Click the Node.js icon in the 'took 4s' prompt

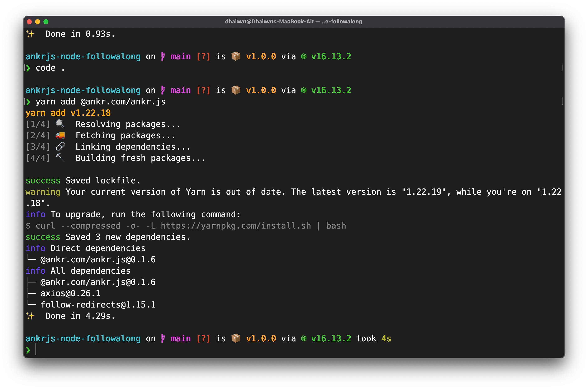pyautogui.click(x=304, y=339)
